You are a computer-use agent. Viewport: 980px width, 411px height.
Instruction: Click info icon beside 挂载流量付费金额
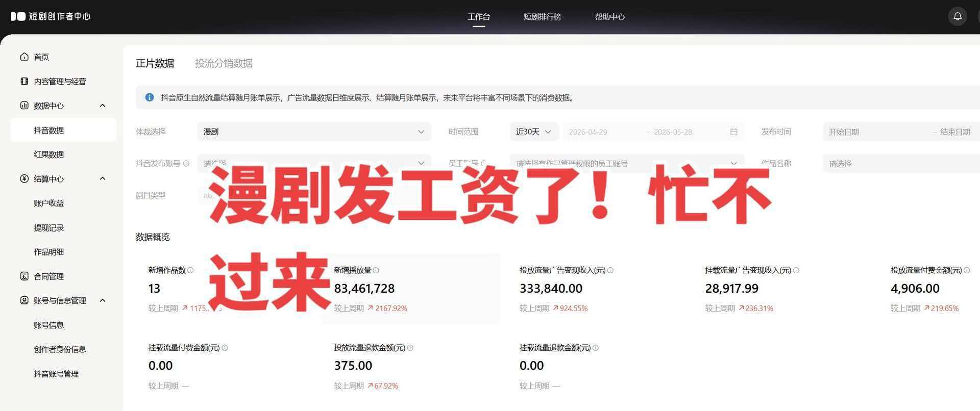225,348
